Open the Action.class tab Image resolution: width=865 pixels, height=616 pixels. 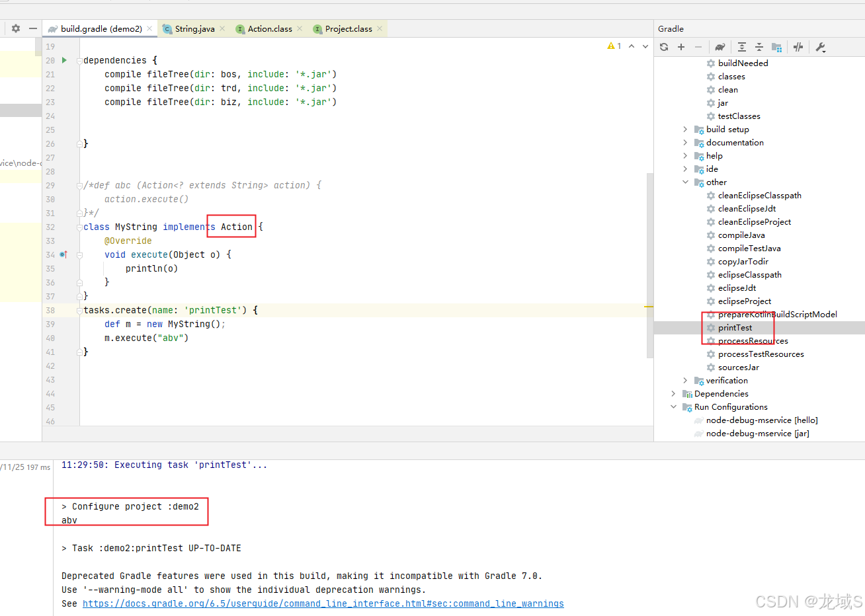pyautogui.click(x=269, y=28)
